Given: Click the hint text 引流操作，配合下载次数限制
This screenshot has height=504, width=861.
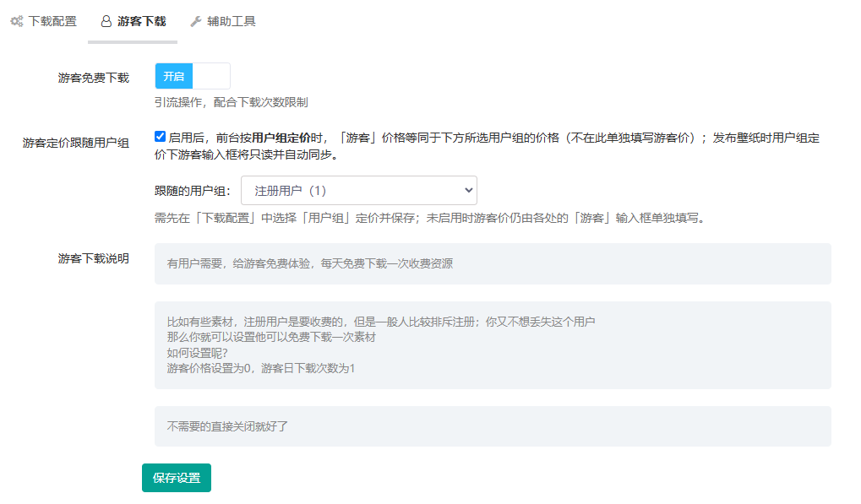Looking at the screenshot, I should pos(231,102).
